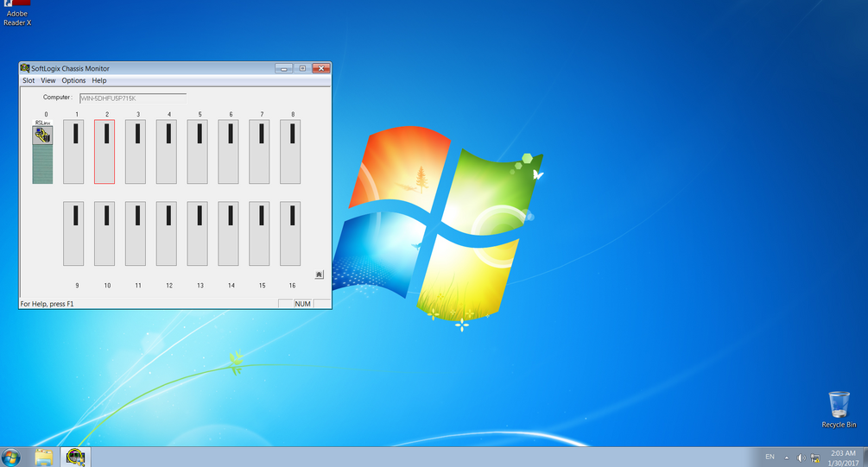Select empty chassis slot 12
868x467 pixels.
pos(167,233)
